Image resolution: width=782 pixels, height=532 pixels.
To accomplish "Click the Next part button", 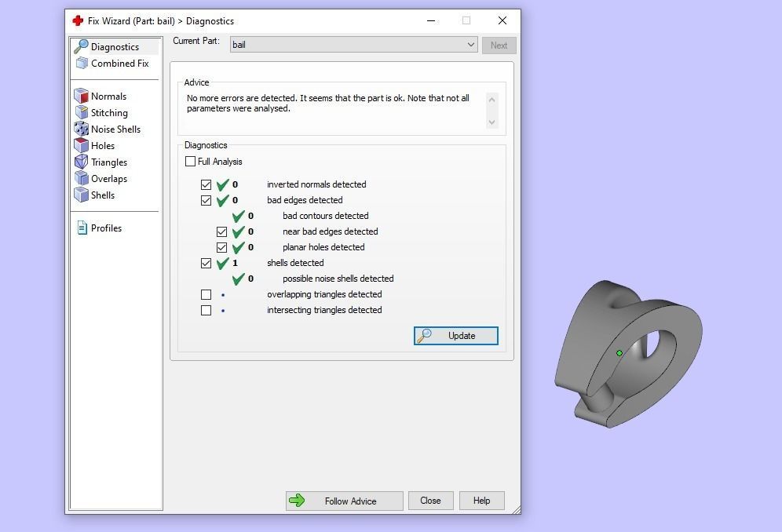I will 499,46.
